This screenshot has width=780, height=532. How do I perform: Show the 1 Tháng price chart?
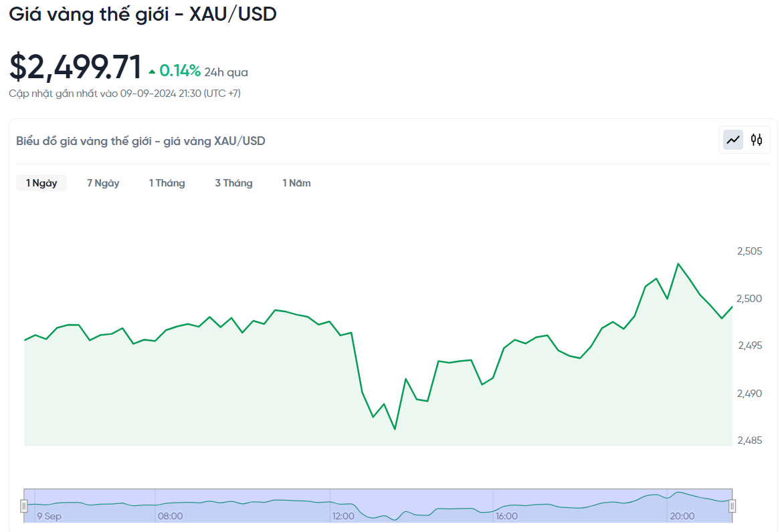pyautogui.click(x=167, y=183)
